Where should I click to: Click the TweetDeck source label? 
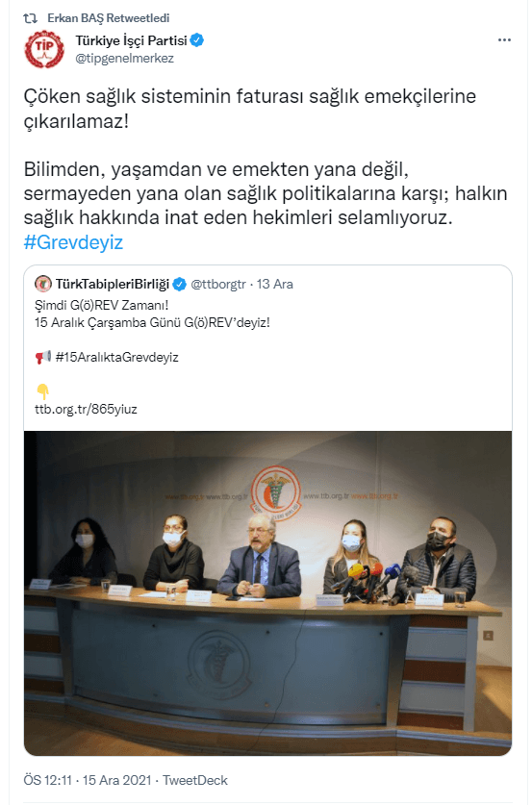[x=195, y=780]
